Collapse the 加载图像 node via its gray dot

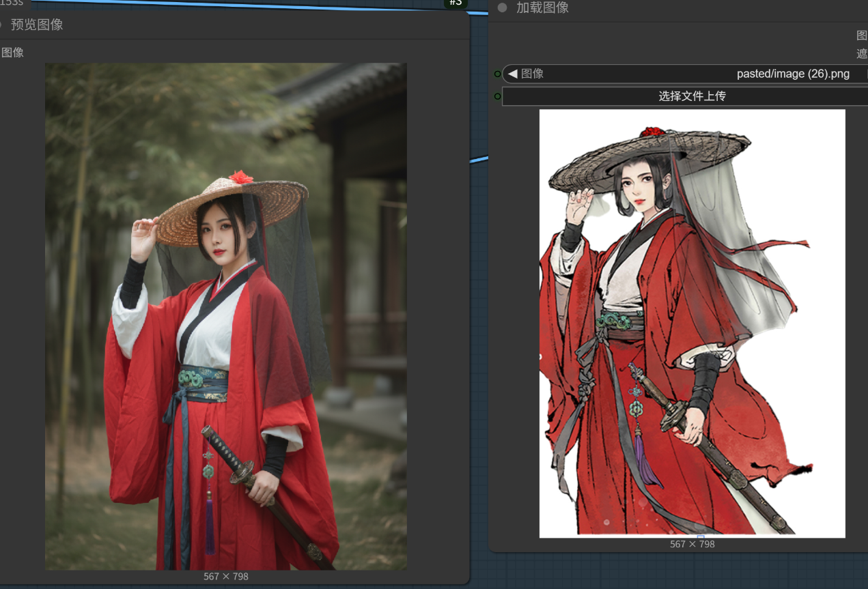click(x=503, y=8)
